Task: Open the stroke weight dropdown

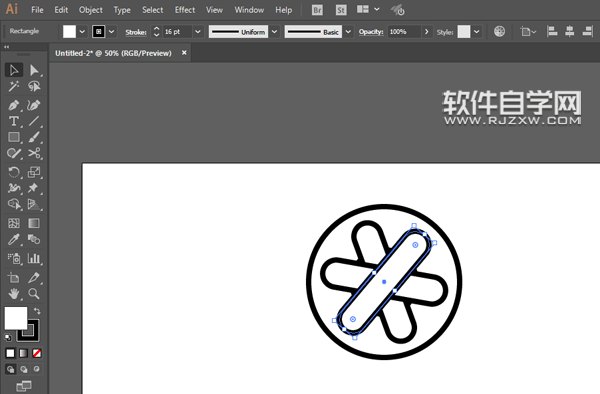Action: click(198, 32)
